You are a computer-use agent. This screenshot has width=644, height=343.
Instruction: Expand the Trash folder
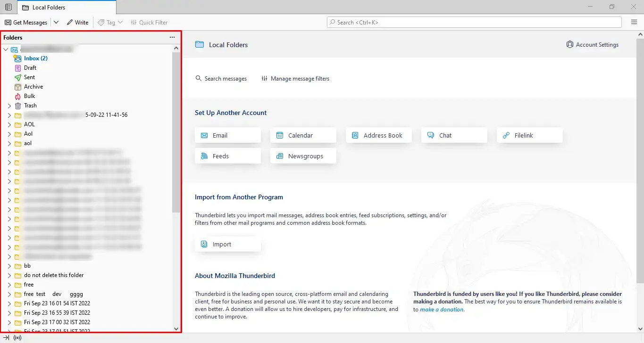(9, 106)
